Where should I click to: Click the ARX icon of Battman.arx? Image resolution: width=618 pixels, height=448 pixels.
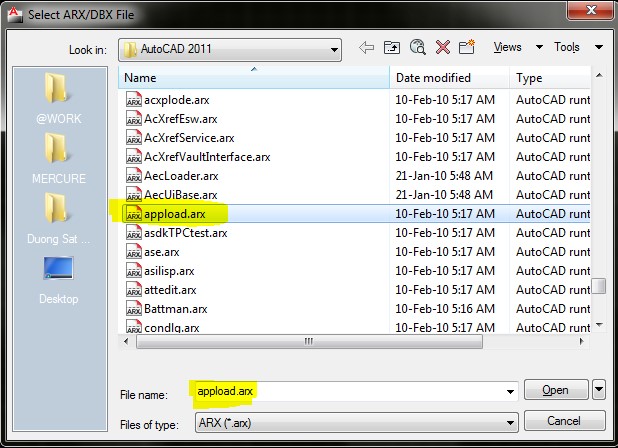pyautogui.click(x=134, y=309)
